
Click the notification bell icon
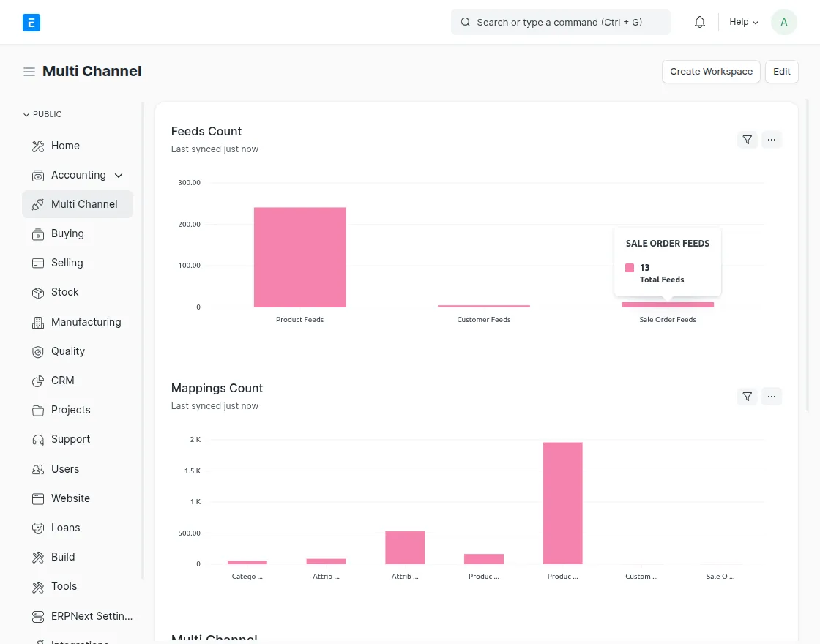tap(699, 22)
